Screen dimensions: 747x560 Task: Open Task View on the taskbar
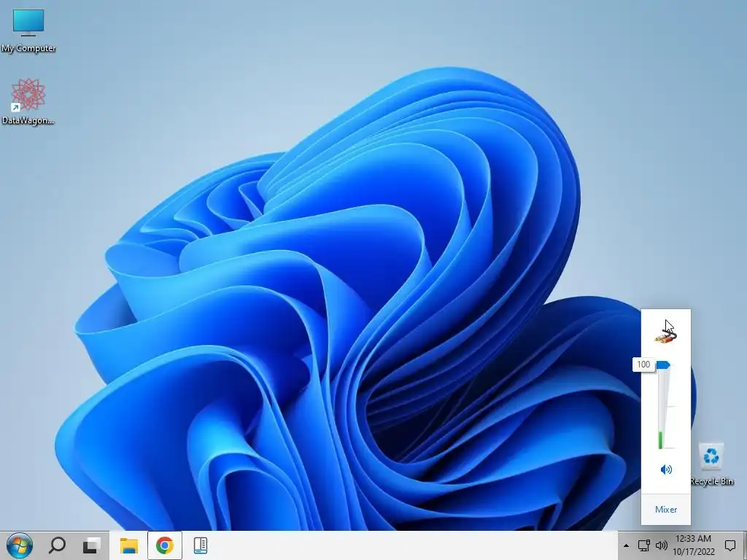(91, 545)
